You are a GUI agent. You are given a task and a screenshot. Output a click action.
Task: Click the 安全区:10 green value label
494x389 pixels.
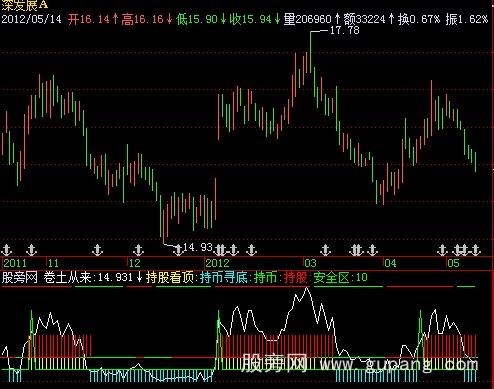point(340,277)
